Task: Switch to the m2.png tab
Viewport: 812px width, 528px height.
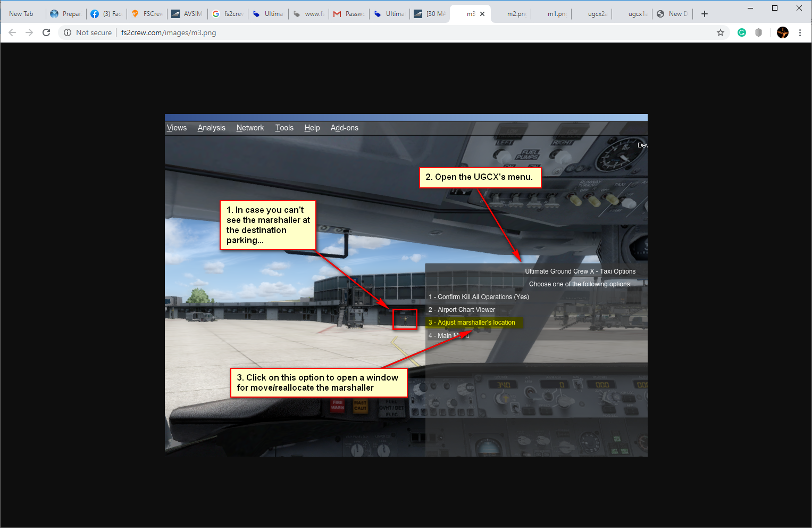Action: coord(510,14)
